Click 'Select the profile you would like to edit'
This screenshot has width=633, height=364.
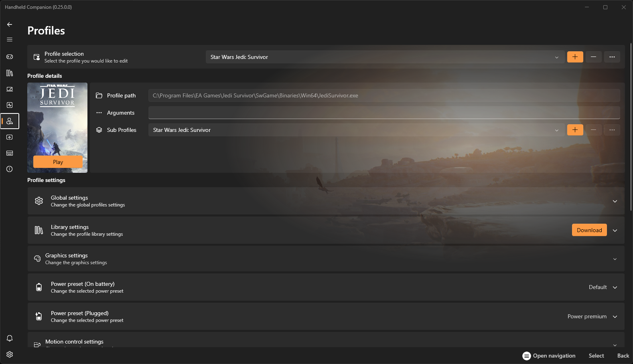point(86,61)
